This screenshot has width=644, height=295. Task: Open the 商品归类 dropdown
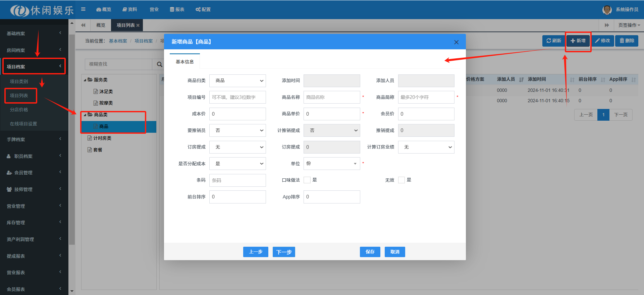pos(237,81)
